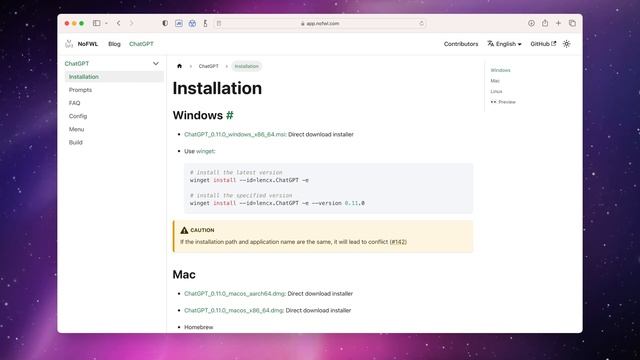Open the Blog nav item
This screenshot has width=640, height=360.
tap(114, 44)
